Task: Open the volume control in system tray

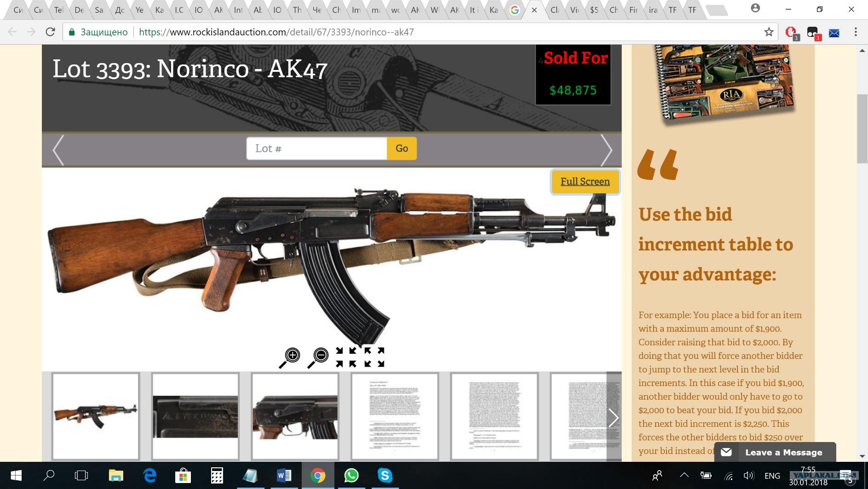Action: click(748, 476)
